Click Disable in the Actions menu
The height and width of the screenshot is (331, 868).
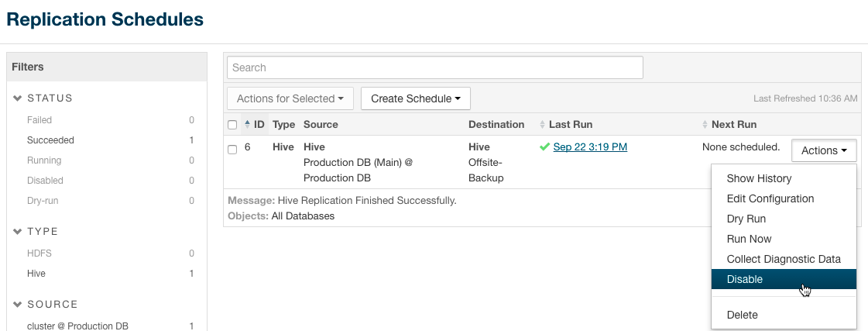(744, 279)
